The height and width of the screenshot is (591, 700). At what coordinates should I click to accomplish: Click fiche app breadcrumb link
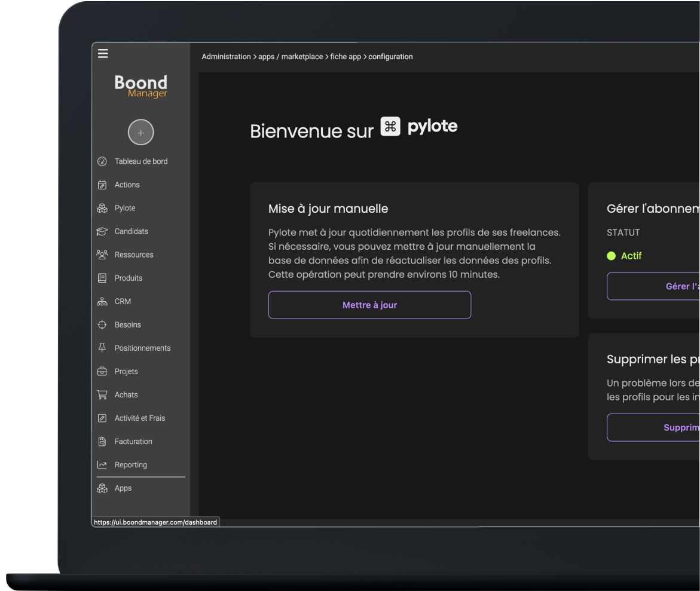click(346, 57)
